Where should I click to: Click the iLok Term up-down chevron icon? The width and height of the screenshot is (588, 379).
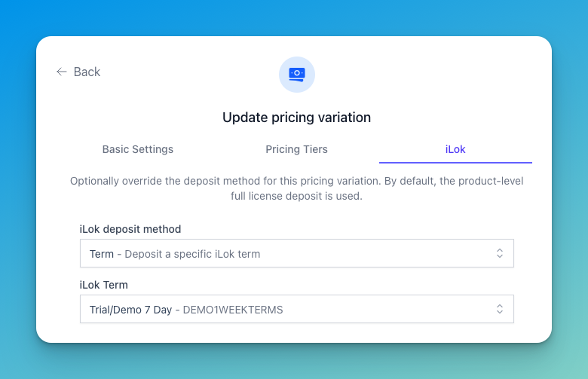pyautogui.click(x=500, y=309)
